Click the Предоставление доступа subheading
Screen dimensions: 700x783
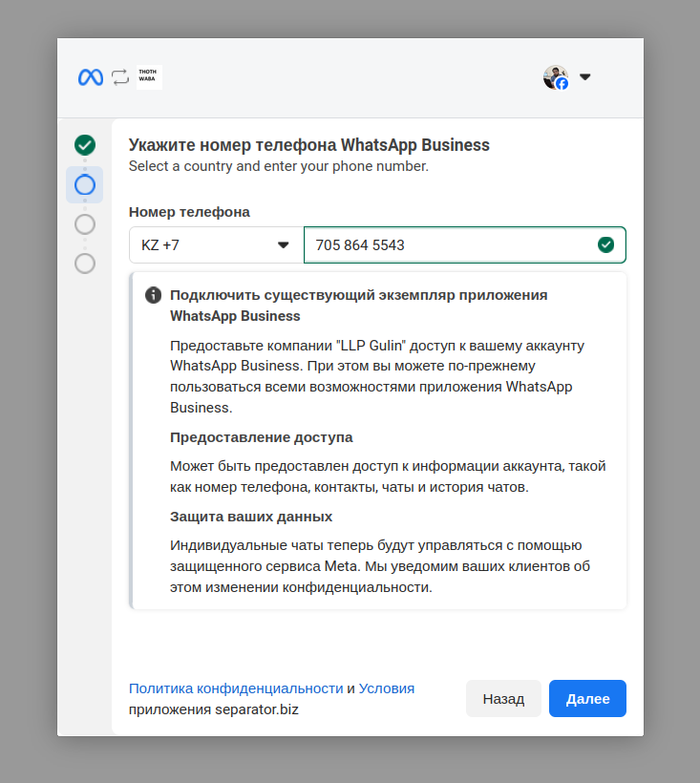tap(261, 437)
